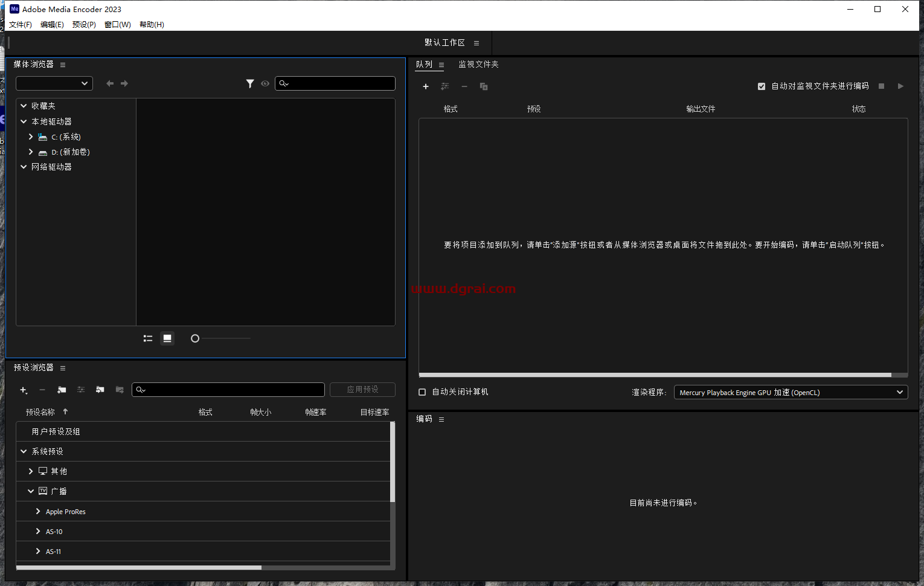Open the 文件(F) menu
The width and height of the screenshot is (924, 586).
[20, 24]
